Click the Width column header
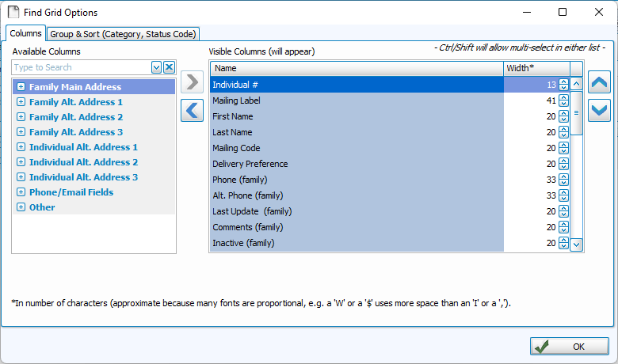This screenshot has height=364, width=618. click(x=536, y=68)
